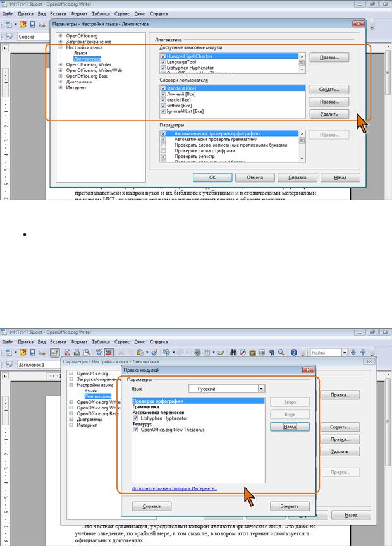Open Styles and Formatting beside the Заголовок 1 box

pos(9,364)
